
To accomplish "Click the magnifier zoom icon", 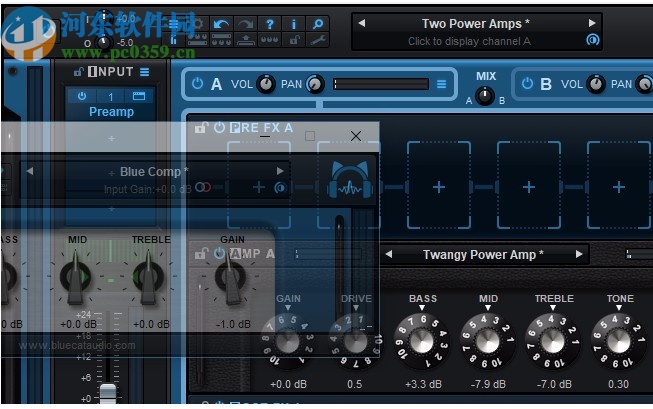I will point(318,24).
